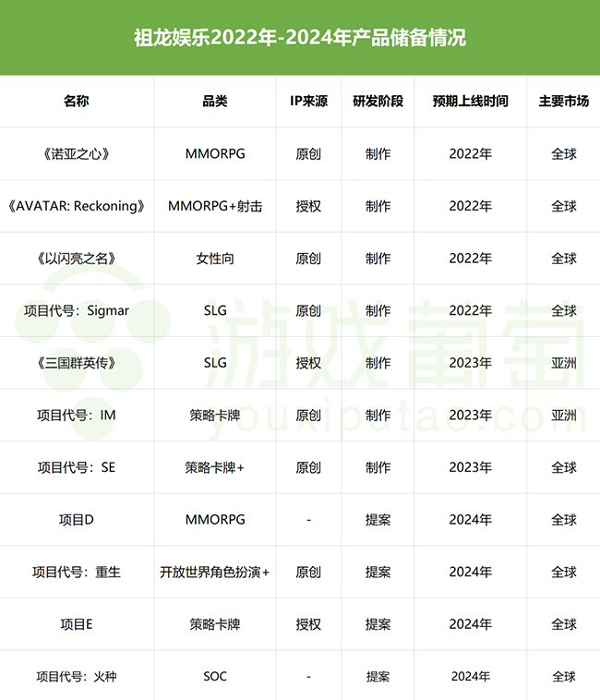This screenshot has height=700, width=600.
Task: Click 授权 in the 《三国群英传》 row
Action: pos(308,363)
